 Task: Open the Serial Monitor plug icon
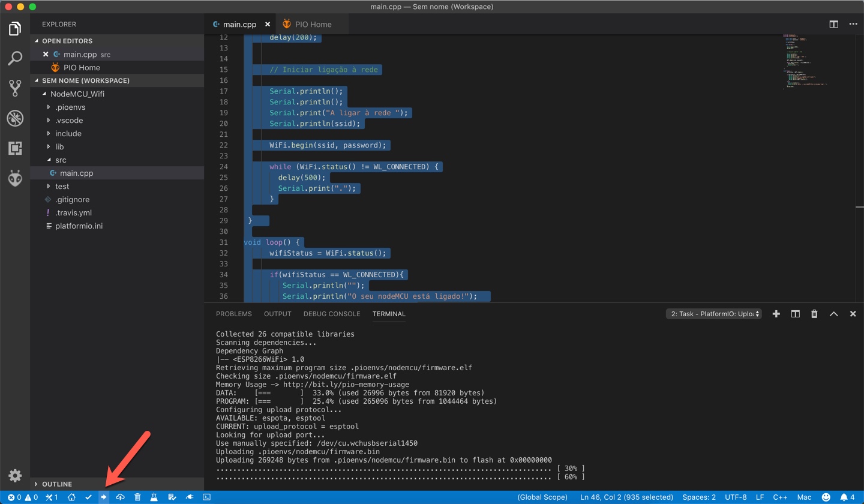(188, 497)
